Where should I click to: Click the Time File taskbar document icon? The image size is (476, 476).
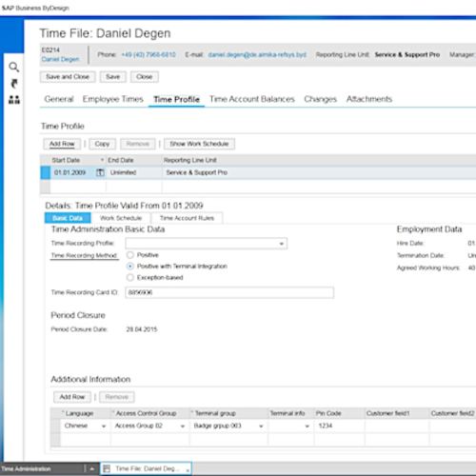[107, 468]
